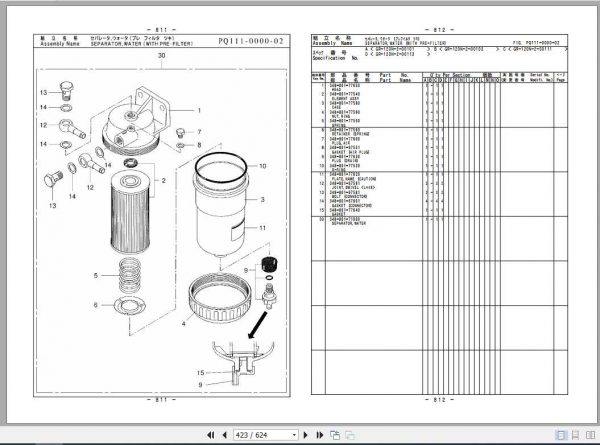600x445 pixels.
Task: Click the grayed next view icon
Action: point(350,435)
